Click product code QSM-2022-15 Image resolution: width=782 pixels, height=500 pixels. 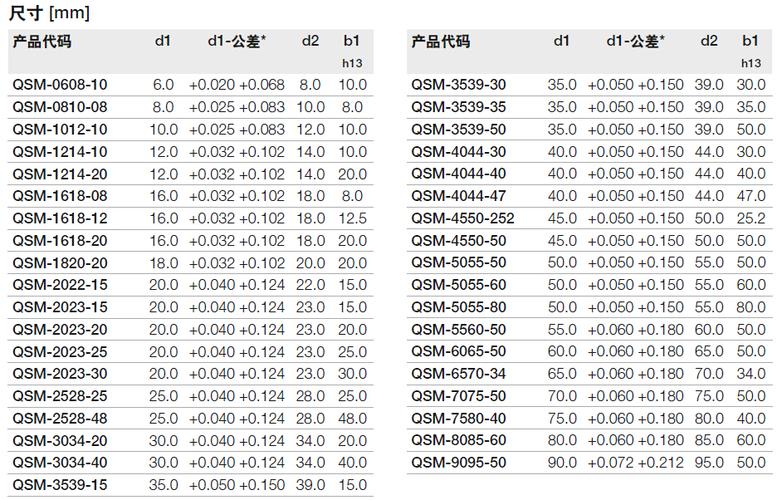[x=60, y=285]
